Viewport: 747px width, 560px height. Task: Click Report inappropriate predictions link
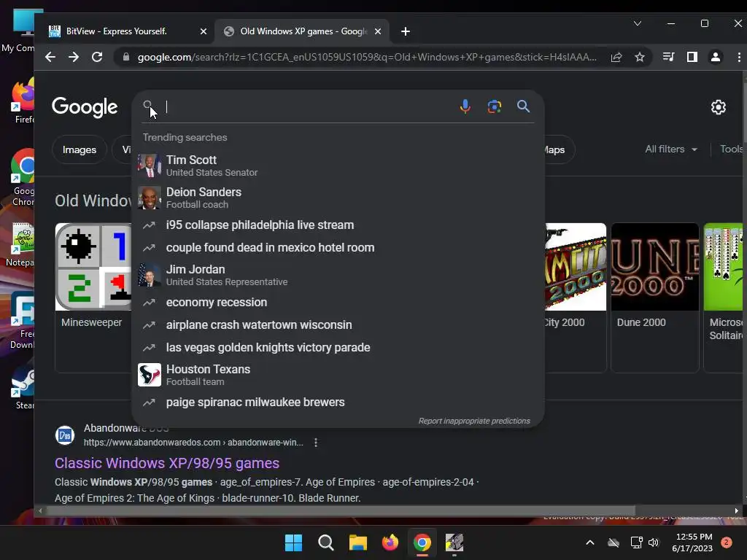[x=474, y=421]
